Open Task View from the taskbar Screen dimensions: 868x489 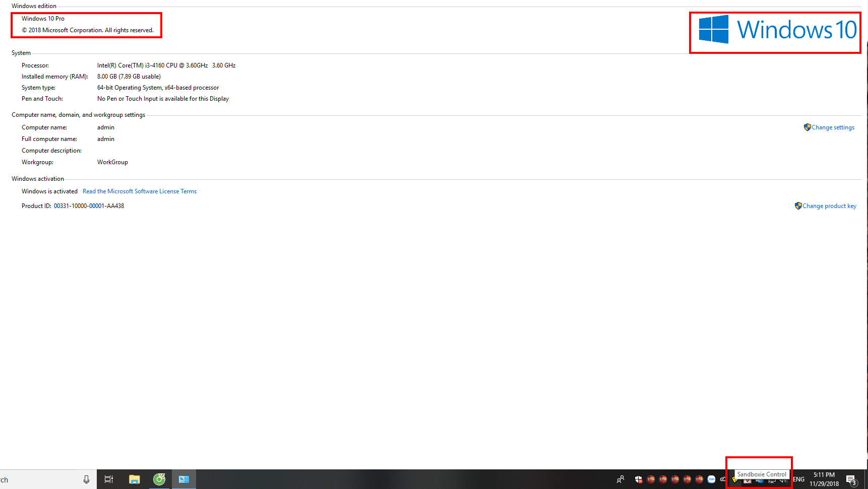108,479
